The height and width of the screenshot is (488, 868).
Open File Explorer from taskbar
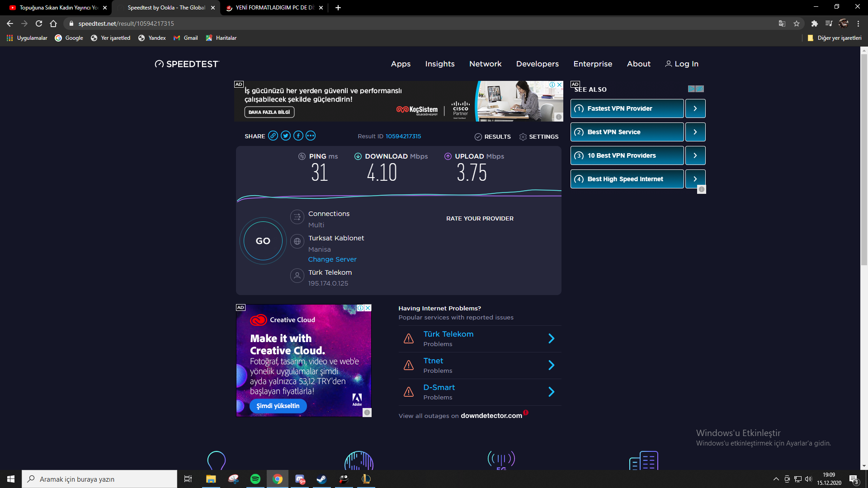coord(211,479)
